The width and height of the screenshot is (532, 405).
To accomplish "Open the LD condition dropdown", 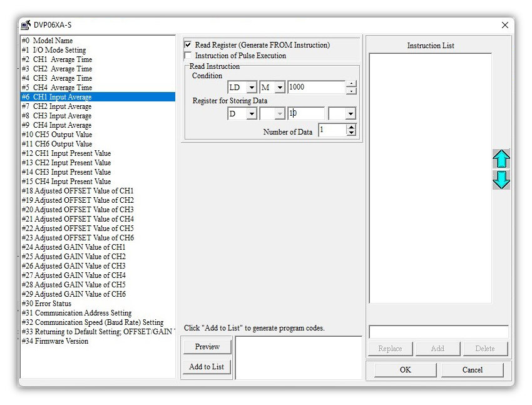I will tap(251, 88).
